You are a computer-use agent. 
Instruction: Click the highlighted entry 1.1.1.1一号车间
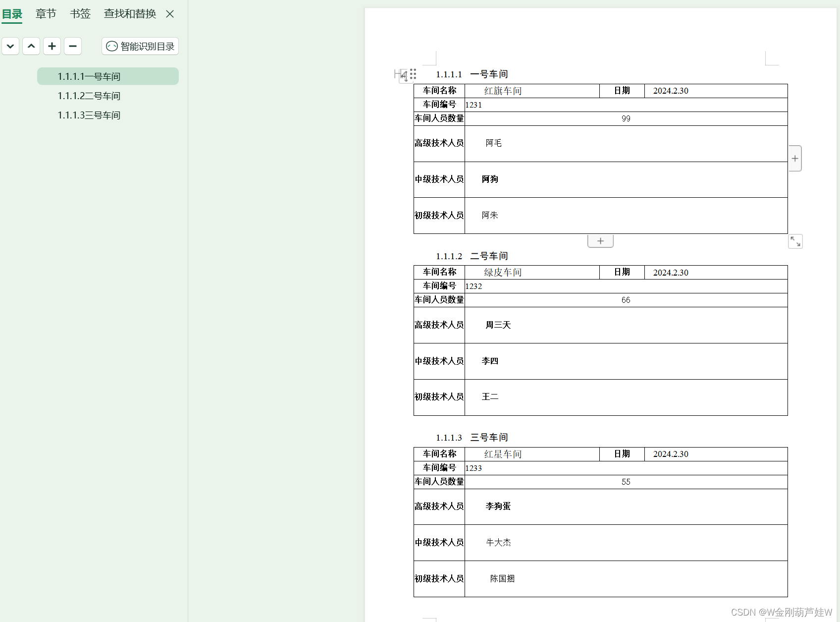[x=89, y=76]
